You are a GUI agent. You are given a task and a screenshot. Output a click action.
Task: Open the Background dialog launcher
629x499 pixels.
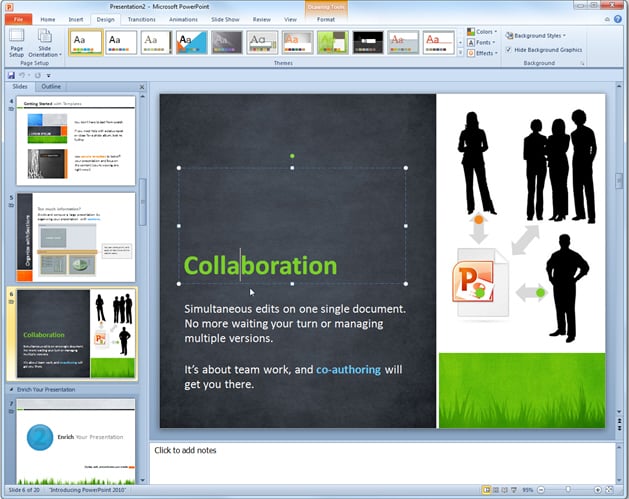(x=582, y=63)
